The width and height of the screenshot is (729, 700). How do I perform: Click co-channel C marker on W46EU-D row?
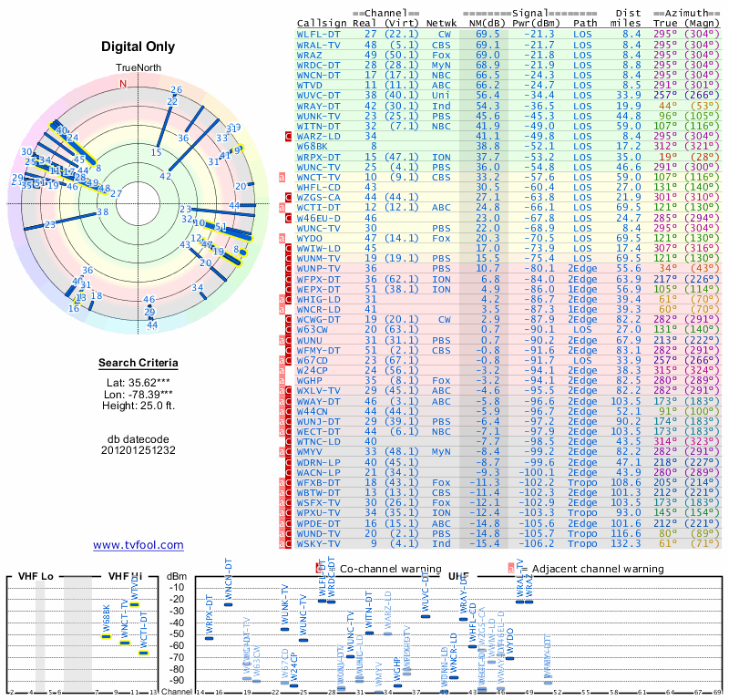(288, 218)
